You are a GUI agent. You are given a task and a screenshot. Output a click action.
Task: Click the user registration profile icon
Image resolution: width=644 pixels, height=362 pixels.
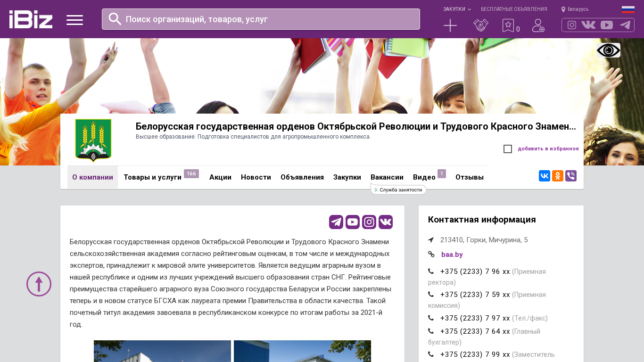point(538,25)
